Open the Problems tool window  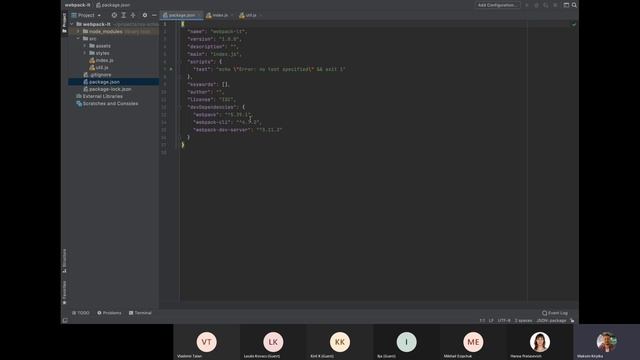pos(109,313)
